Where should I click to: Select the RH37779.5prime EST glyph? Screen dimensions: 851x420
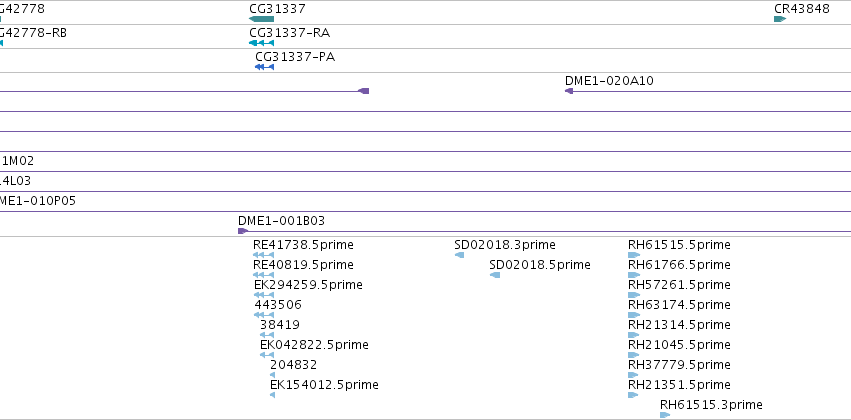[x=633, y=375]
